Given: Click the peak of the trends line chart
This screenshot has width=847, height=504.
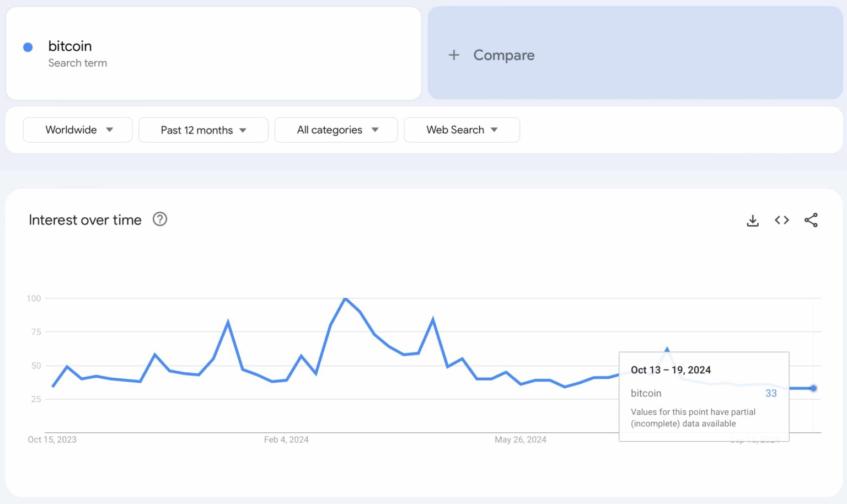Looking at the screenshot, I should click(x=346, y=298).
